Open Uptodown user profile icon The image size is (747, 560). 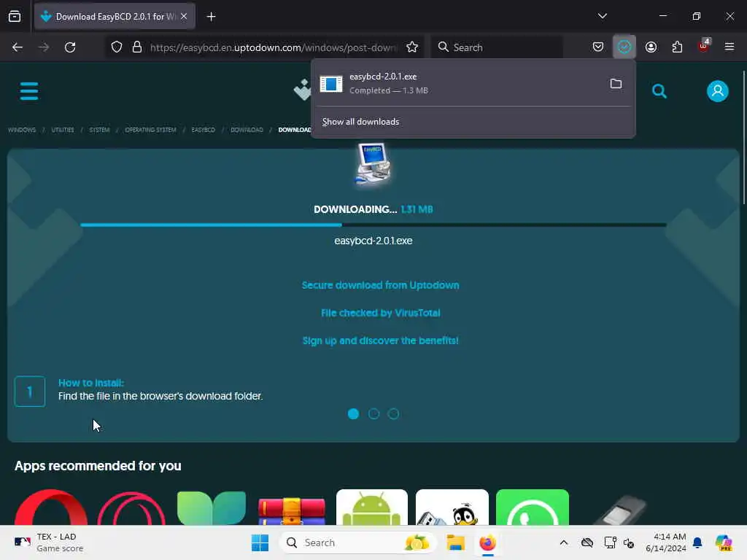pyautogui.click(x=718, y=91)
